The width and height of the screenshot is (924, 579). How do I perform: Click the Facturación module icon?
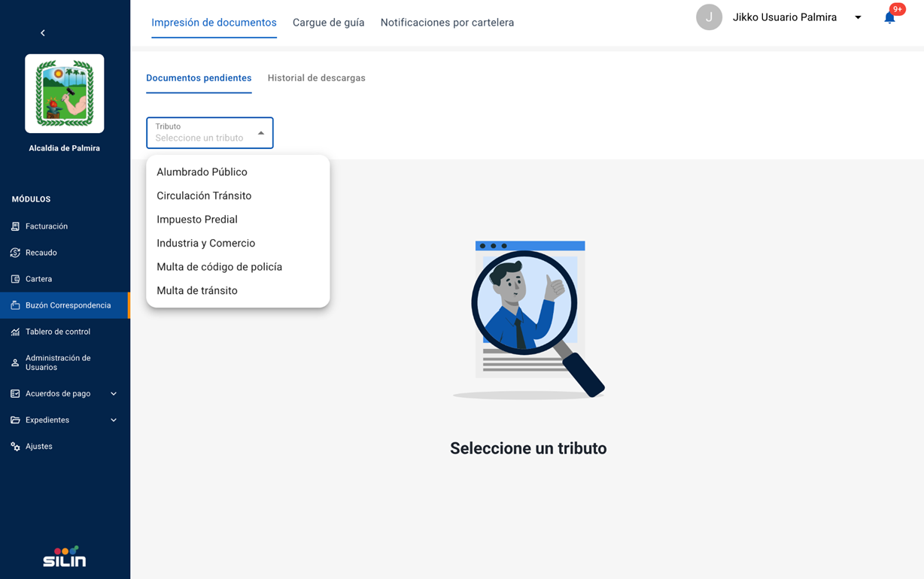coord(15,226)
